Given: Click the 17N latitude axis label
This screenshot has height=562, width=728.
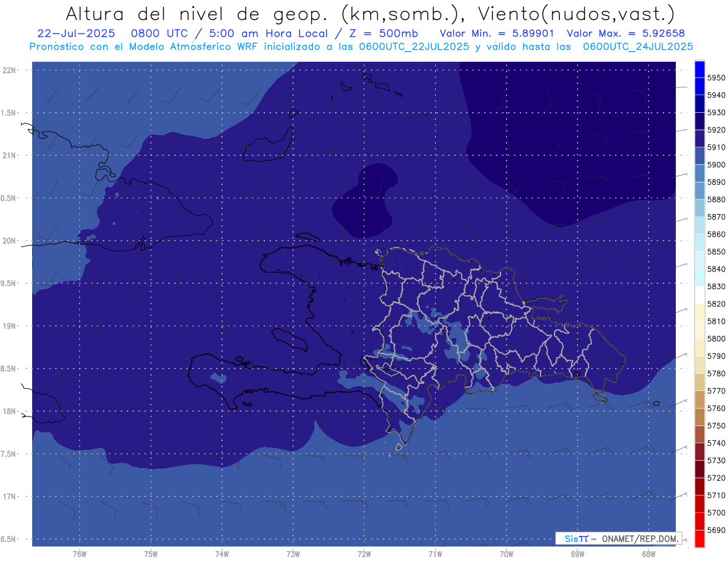Looking at the screenshot, I should (x=11, y=497).
